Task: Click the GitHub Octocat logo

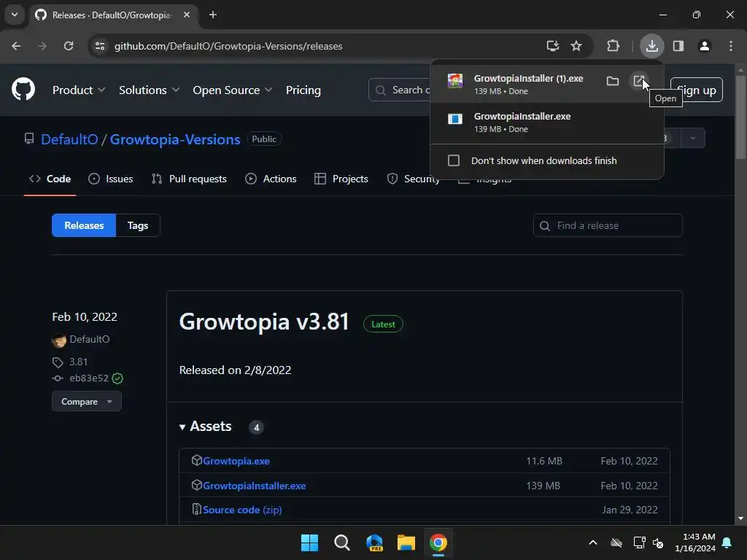Action: [x=23, y=90]
